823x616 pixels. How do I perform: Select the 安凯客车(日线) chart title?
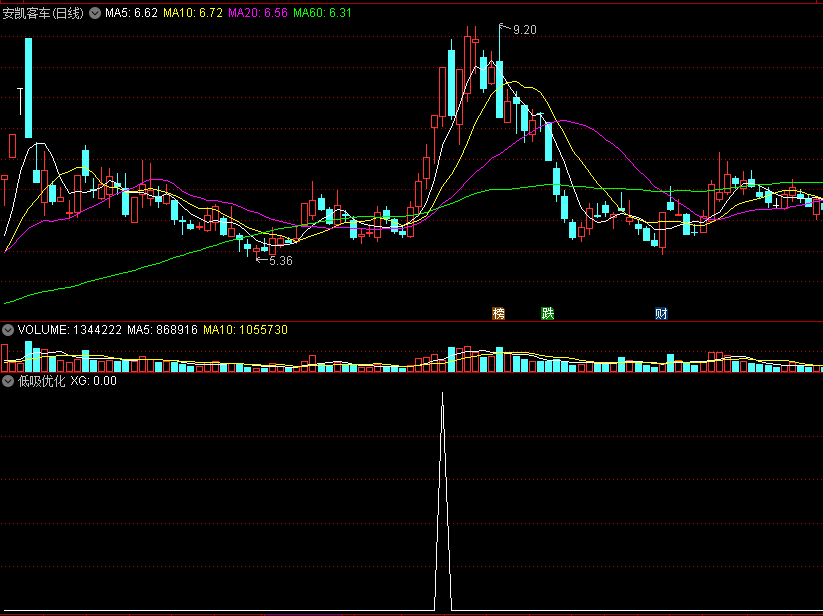pos(43,13)
